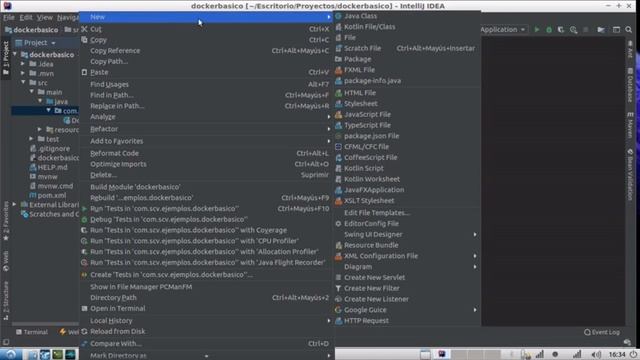This screenshot has width=640, height=360.
Task: Click Cut in context menu
Action: 205,29
